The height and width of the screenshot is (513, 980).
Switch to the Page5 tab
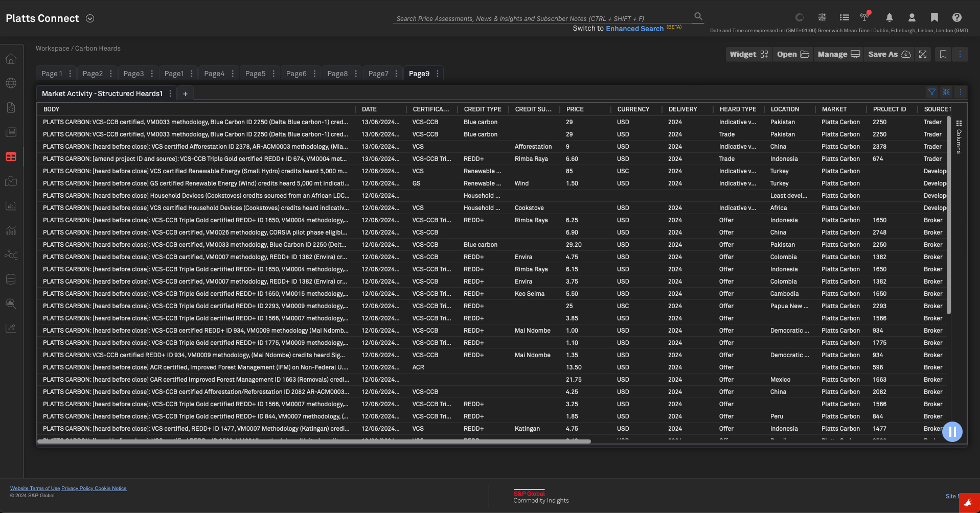(x=255, y=74)
